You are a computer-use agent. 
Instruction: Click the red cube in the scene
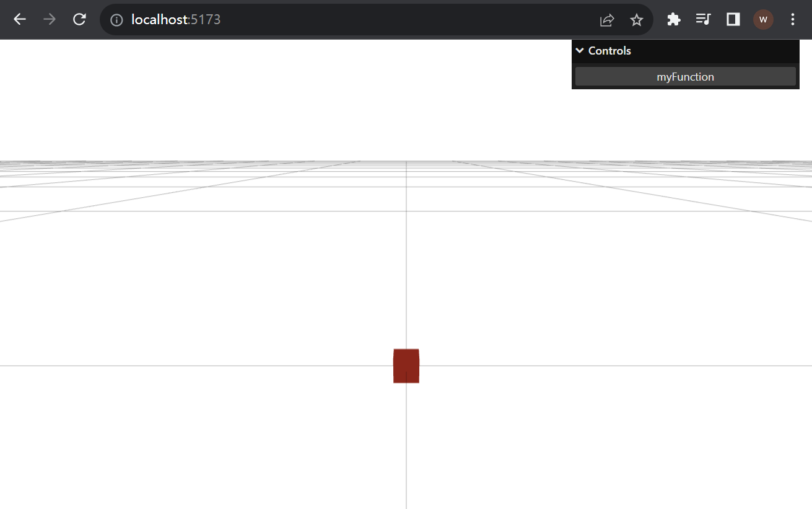pos(406,366)
